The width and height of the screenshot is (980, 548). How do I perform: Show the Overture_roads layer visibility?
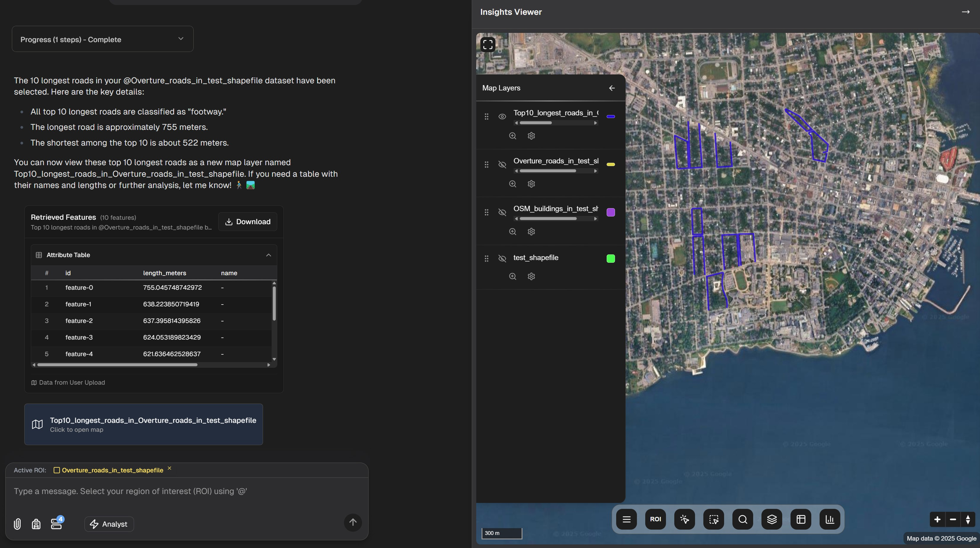coord(502,165)
